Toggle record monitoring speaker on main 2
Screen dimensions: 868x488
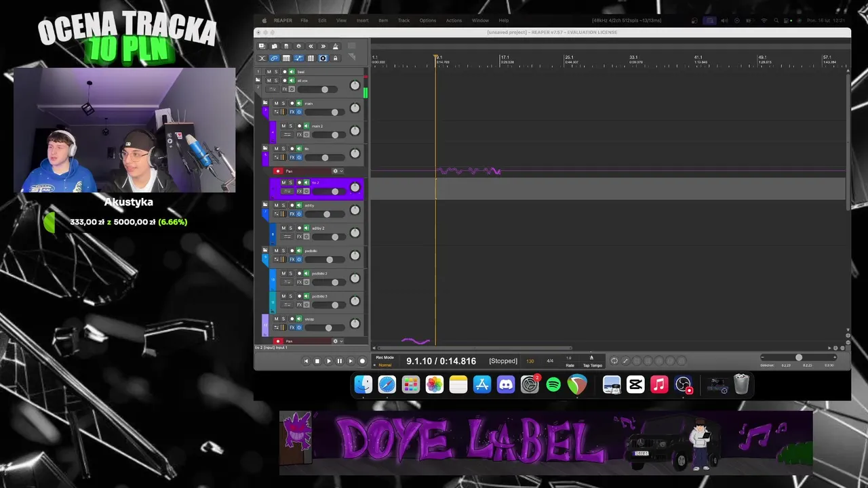pos(307,126)
